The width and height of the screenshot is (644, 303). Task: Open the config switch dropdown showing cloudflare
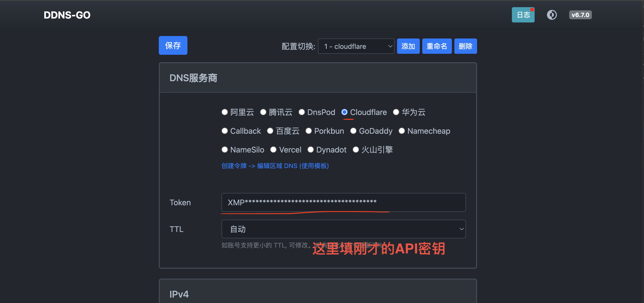click(x=356, y=46)
